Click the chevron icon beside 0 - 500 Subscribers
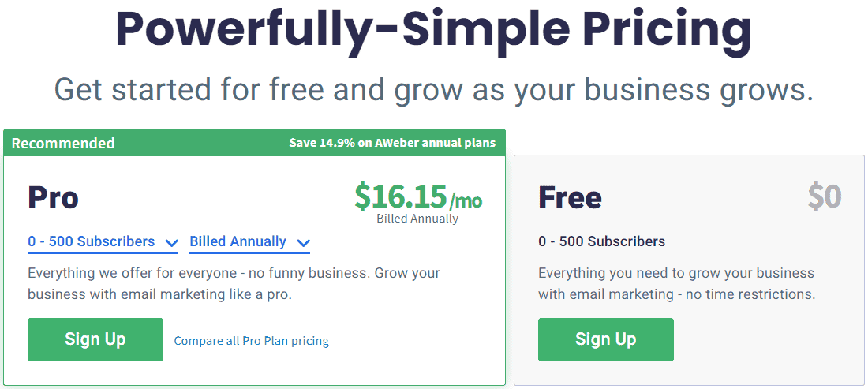 pyautogui.click(x=171, y=243)
